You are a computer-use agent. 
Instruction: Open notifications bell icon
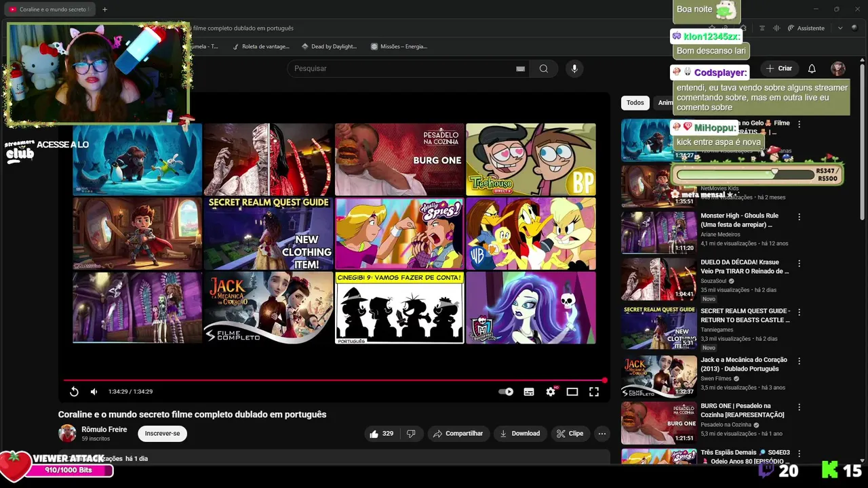click(x=812, y=68)
